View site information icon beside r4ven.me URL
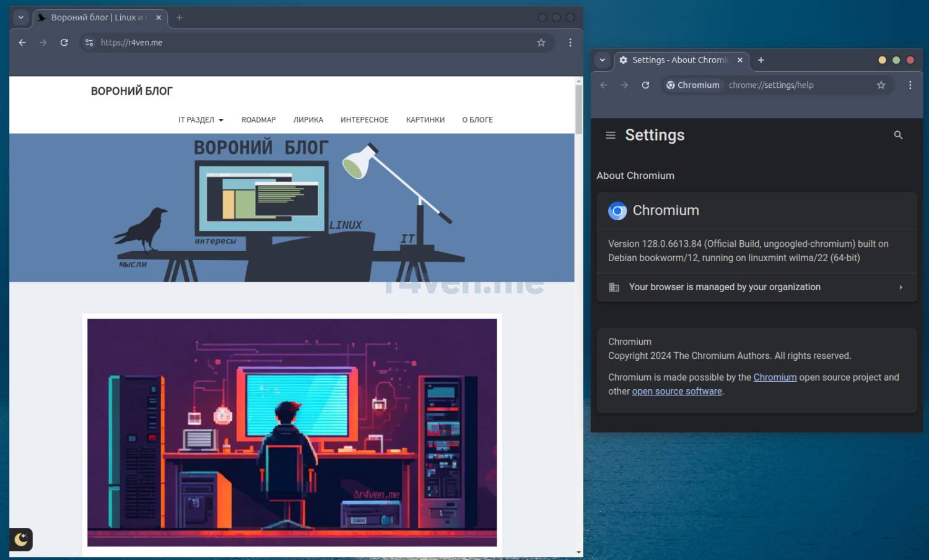 coord(89,43)
